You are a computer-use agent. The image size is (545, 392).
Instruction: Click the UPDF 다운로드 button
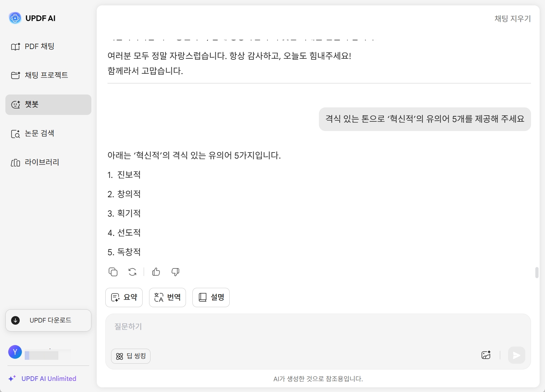[48, 320]
